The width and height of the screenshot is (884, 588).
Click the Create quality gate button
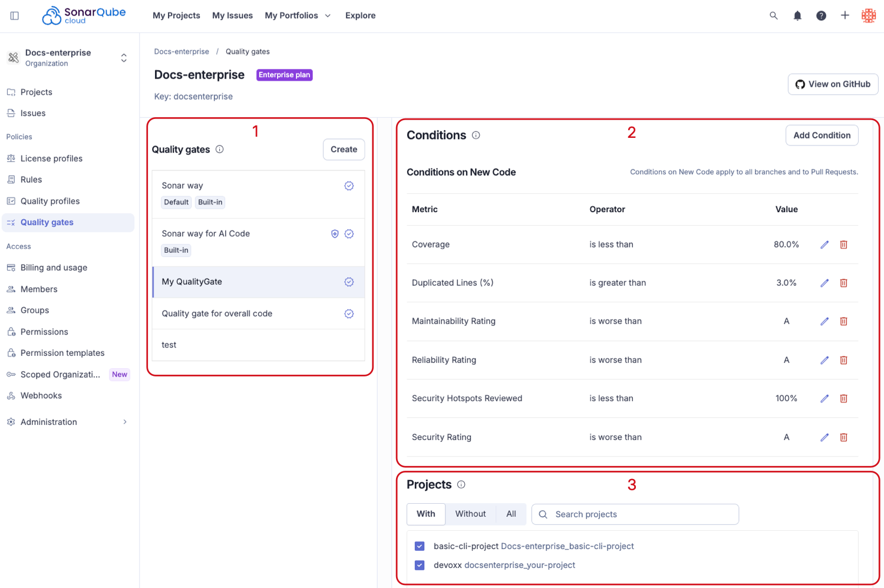pyautogui.click(x=344, y=150)
